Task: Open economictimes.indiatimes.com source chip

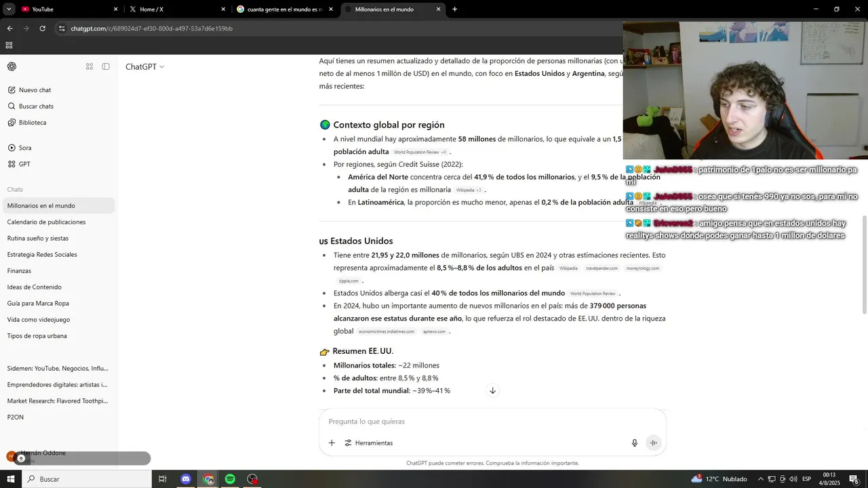Action: coord(387,331)
